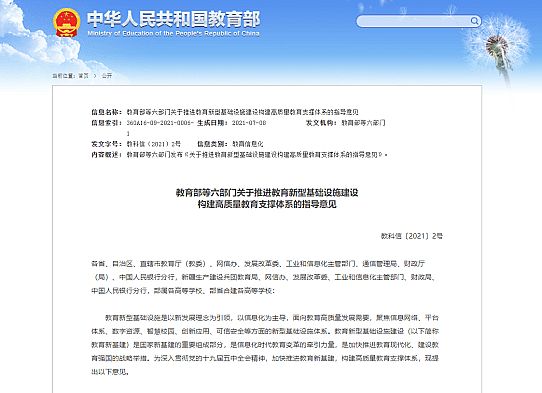This screenshot has width=542, height=393.
Task: Click the 信息索引 index number value
Action: [160, 128]
